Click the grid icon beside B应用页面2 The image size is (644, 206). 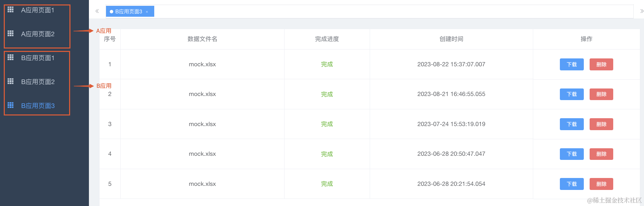pos(11,81)
